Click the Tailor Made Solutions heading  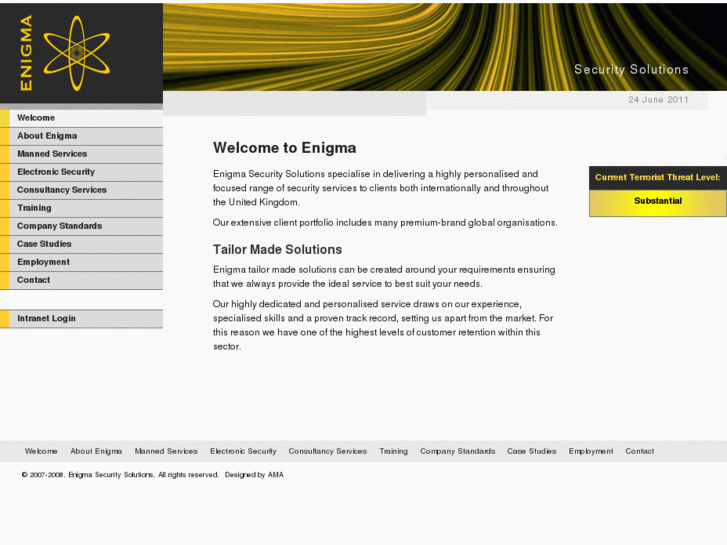click(277, 250)
